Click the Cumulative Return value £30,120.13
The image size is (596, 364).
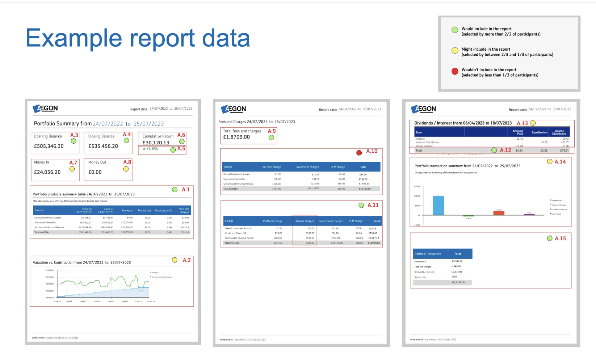click(156, 143)
